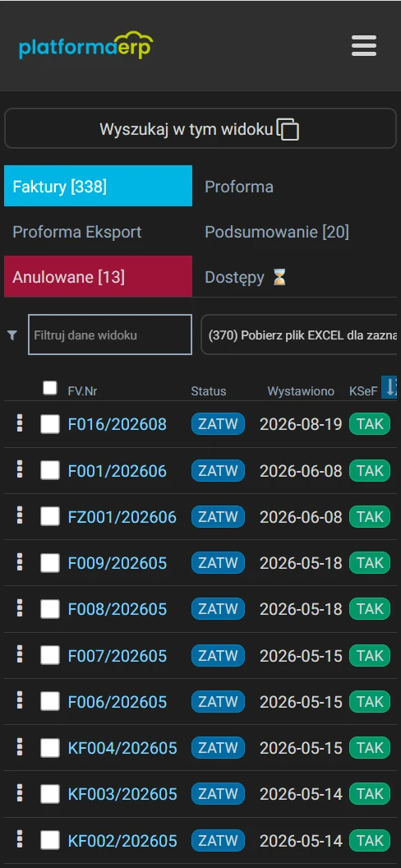
Task: Click date 2026-08-19 in F016/202608 row
Action: [301, 425]
